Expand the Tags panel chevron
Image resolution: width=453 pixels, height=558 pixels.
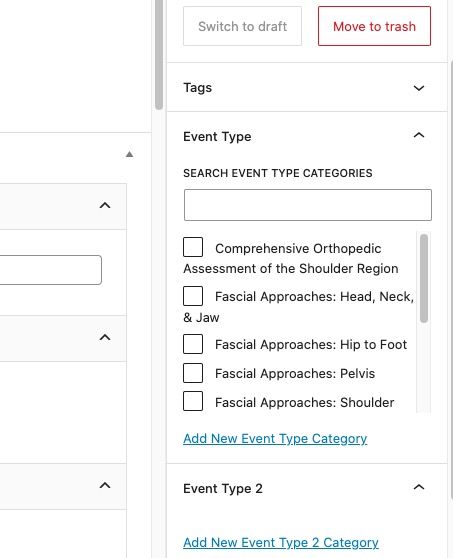tap(419, 88)
